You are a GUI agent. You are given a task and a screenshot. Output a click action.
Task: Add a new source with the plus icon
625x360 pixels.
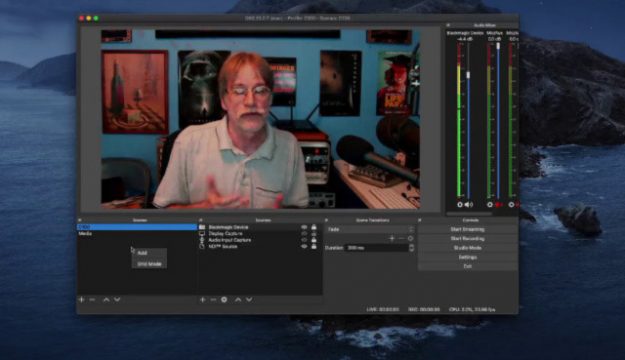tap(202, 299)
